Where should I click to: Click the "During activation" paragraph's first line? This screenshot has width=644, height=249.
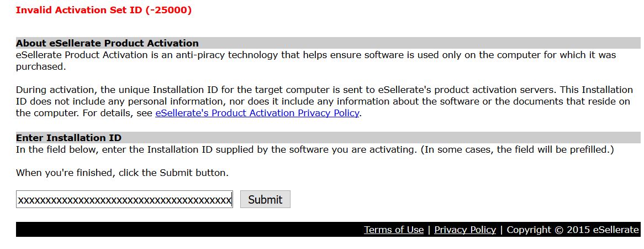[324, 89]
